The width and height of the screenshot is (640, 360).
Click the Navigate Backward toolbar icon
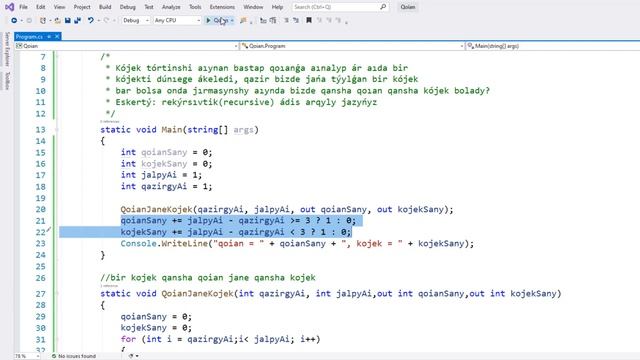click(14, 20)
